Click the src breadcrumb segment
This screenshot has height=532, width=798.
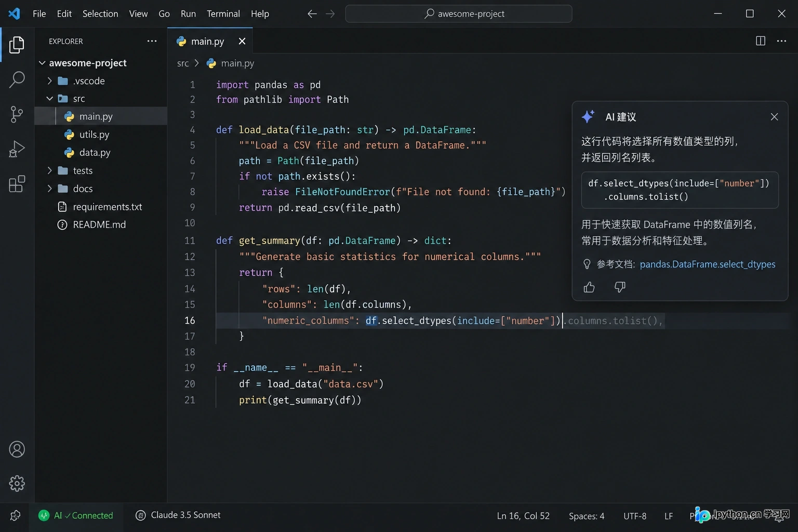click(x=183, y=63)
